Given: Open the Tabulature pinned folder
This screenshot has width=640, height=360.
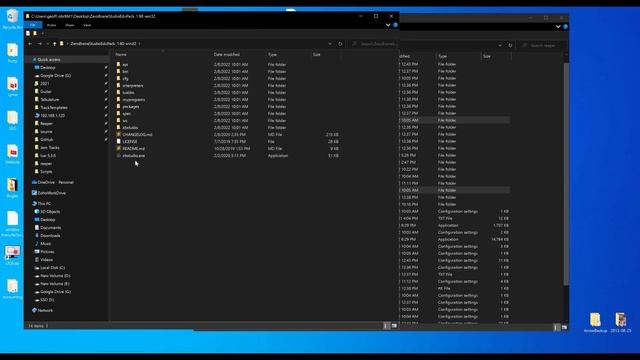Looking at the screenshot, I should tap(49, 100).
